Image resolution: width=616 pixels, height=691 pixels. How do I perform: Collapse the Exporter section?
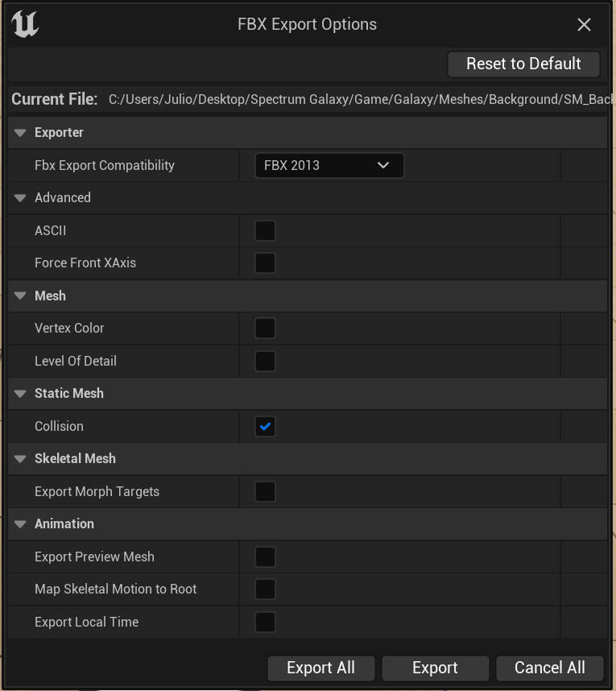pyautogui.click(x=20, y=133)
